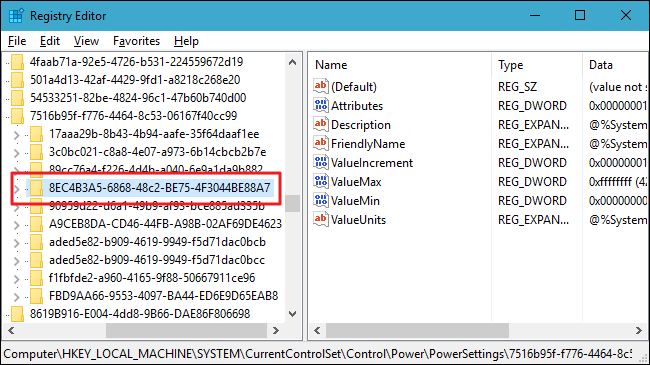This screenshot has height=365, width=650.
Task: Click the FriendlyName string value icon
Action: click(x=321, y=144)
